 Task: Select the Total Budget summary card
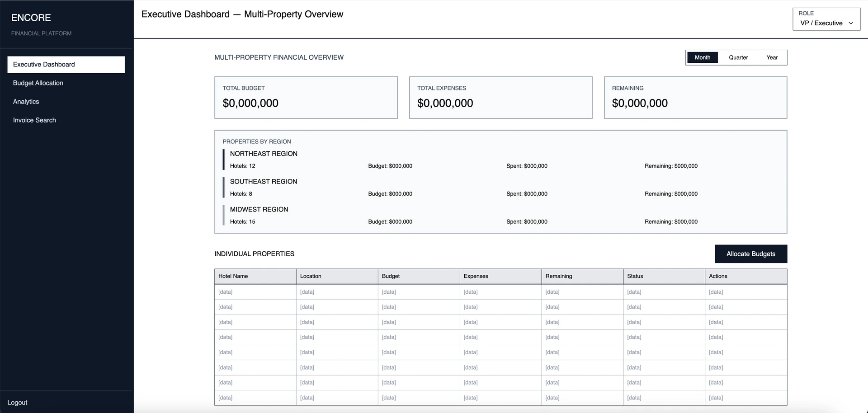[306, 98]
